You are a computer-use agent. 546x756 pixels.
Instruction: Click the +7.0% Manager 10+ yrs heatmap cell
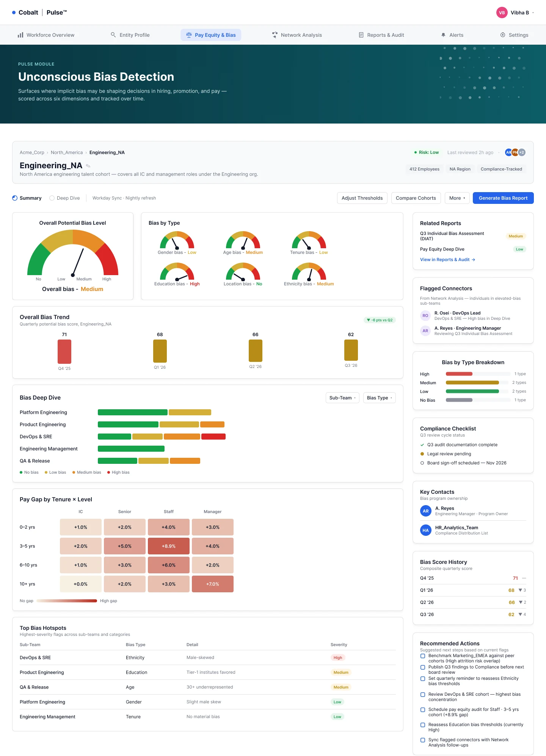click(213, 584)
